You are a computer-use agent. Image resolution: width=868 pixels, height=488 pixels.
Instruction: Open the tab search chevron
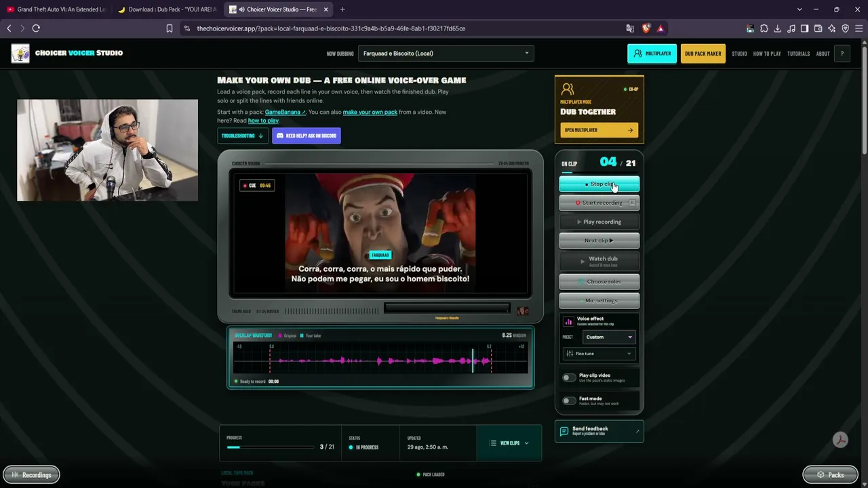pos(800,9)
